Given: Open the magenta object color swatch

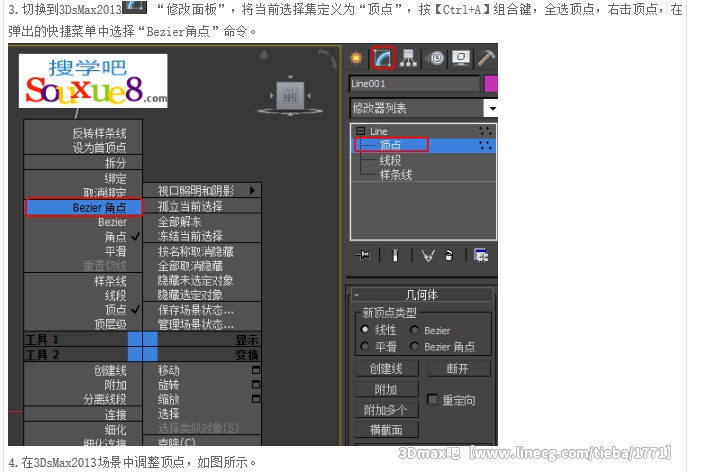Looking at the screenshot, I should tap(491, 84).
